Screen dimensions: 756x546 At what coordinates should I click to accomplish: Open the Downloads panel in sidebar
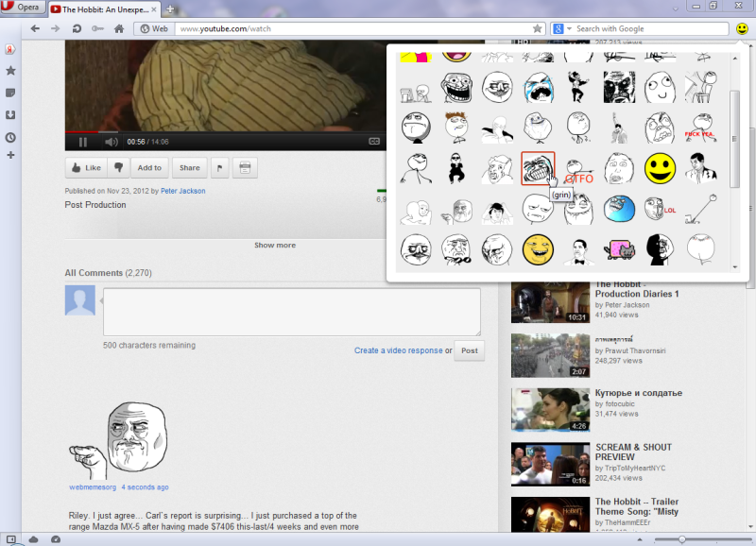pyautogui.click(x=10, y=115)
